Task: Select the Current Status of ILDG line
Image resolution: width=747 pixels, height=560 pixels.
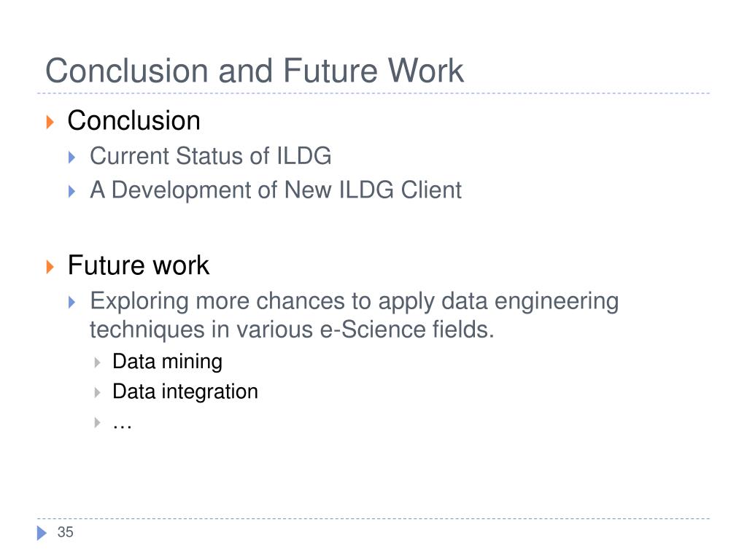Action: click(x=211, y=156)
